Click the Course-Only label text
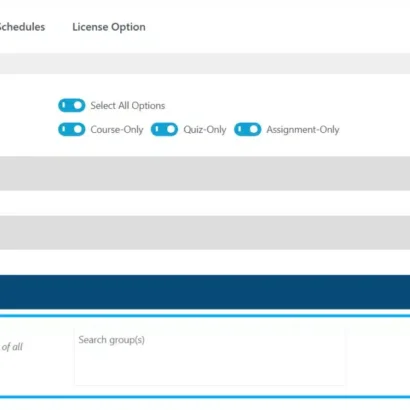 tap(117, 130)
